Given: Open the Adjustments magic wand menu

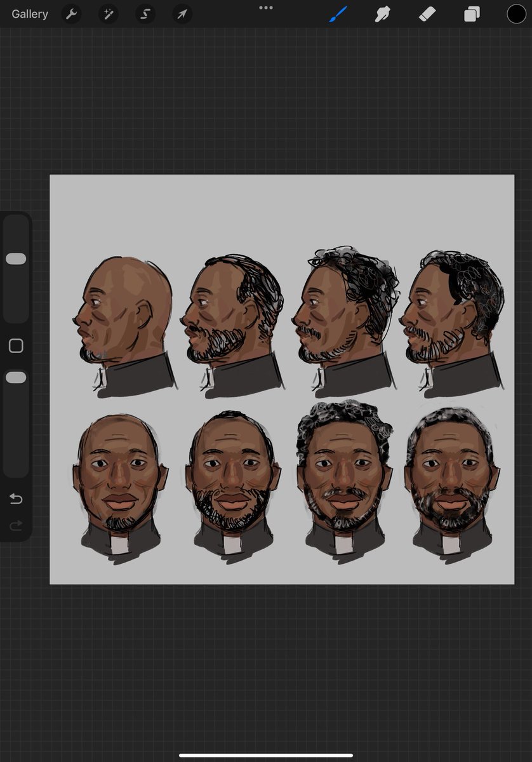Looking at the screenshot, I should pyautogui.click(x=108, y=14).
